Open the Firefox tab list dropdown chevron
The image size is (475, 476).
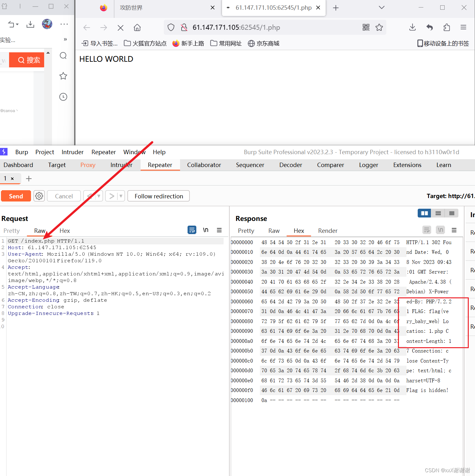(381, 7)
